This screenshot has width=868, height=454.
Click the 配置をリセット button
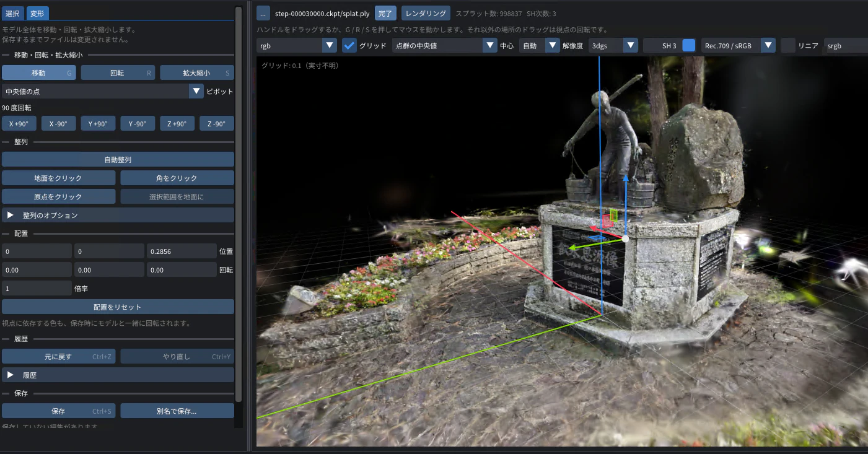[118, 307]
